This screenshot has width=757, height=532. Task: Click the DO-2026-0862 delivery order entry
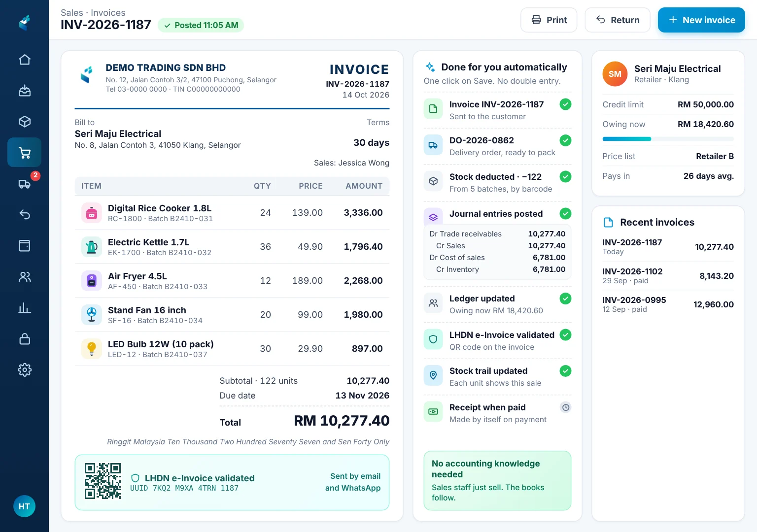tap(498, 146)
